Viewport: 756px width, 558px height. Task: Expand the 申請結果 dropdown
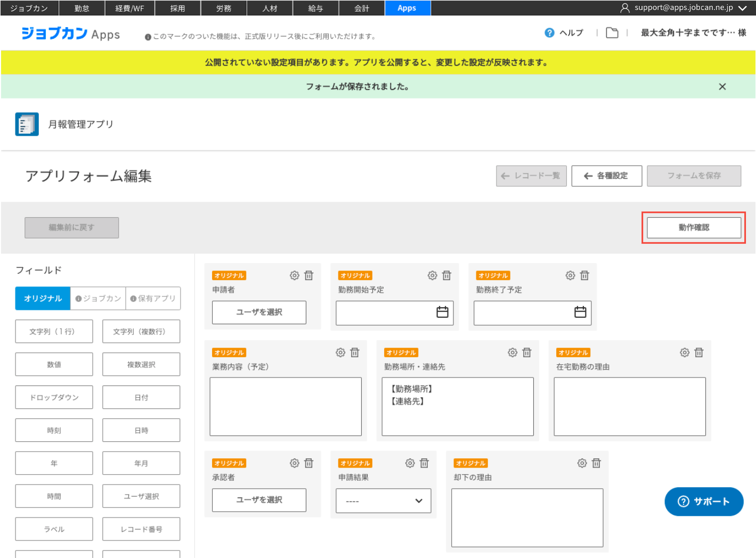coord(383,501)
